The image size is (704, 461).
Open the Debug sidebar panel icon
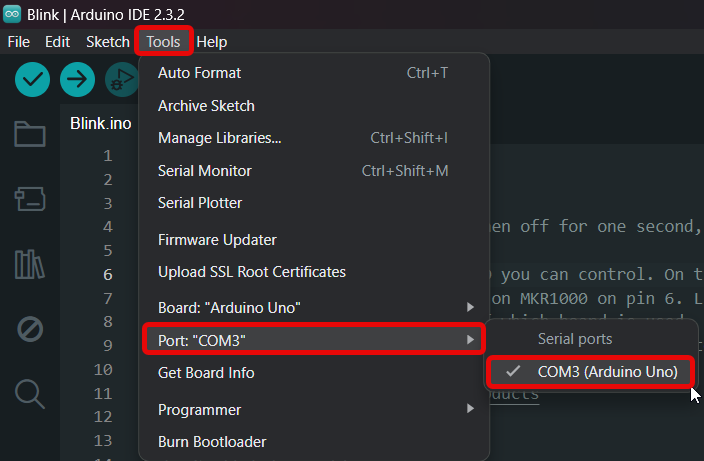[30, 329]
